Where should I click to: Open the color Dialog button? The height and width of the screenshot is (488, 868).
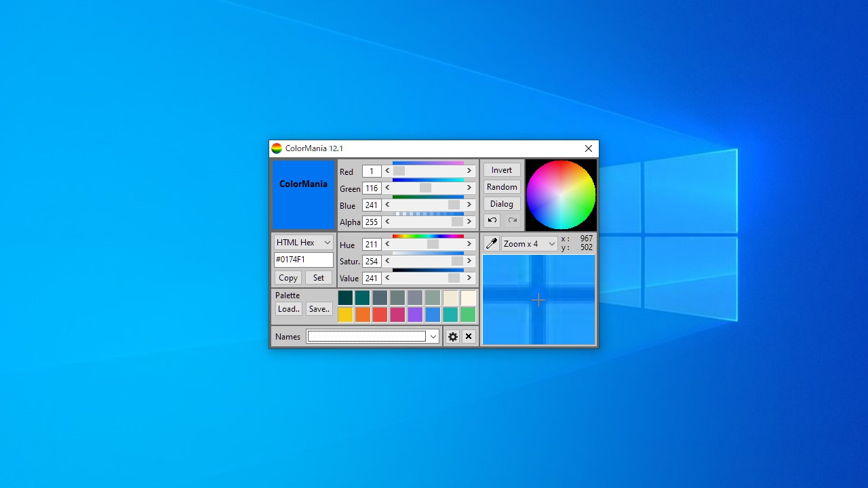(502, 204)
